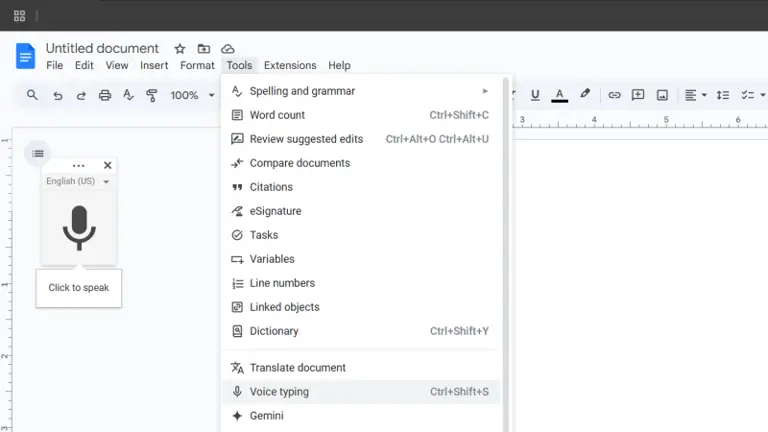Click the apps grid icon in top bar

click(20, 16)
